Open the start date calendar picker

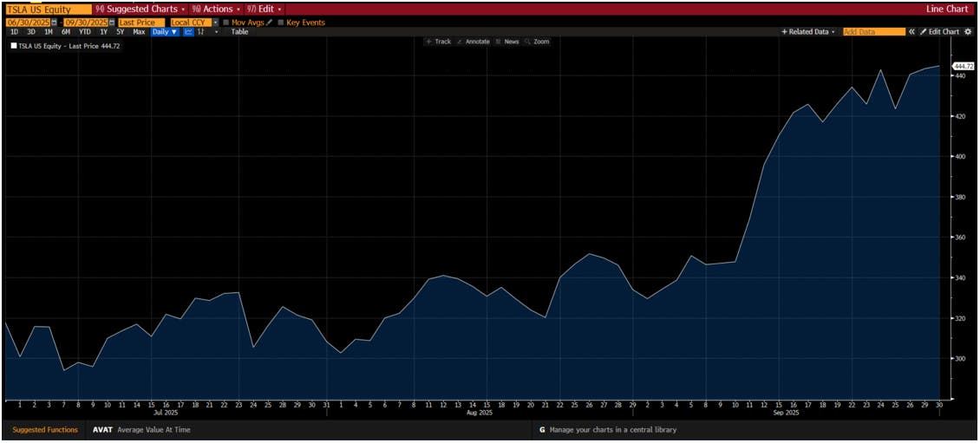click(55, 22)
